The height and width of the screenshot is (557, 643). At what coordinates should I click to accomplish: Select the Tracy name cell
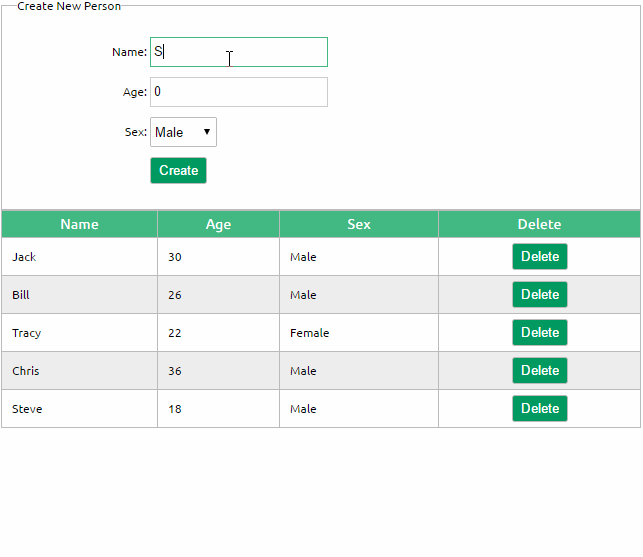tap(80, 333)
